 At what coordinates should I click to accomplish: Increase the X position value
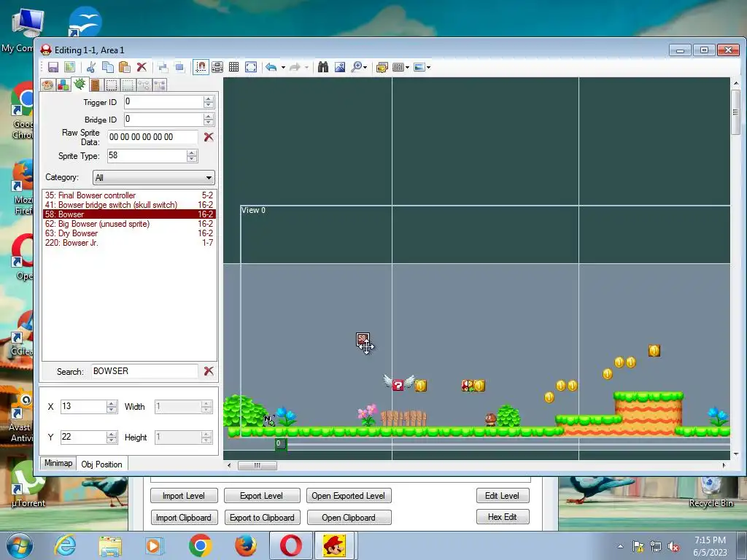[112, 404]
